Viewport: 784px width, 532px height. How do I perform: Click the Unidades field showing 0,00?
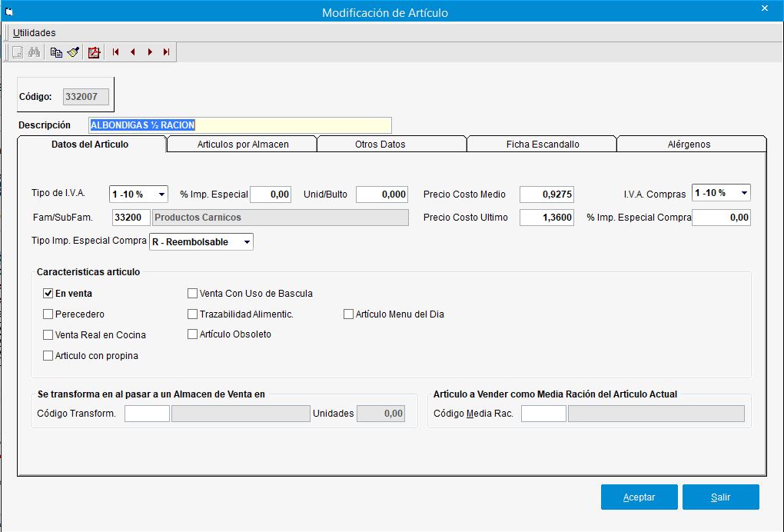pyautogui.click(x=380, y=414)
